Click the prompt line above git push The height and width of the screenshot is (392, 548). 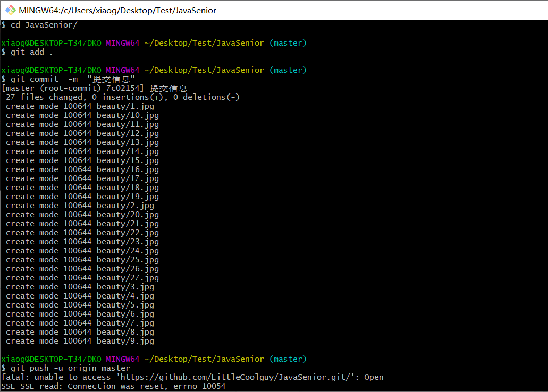pyautogui.click(x=154, y=359)
